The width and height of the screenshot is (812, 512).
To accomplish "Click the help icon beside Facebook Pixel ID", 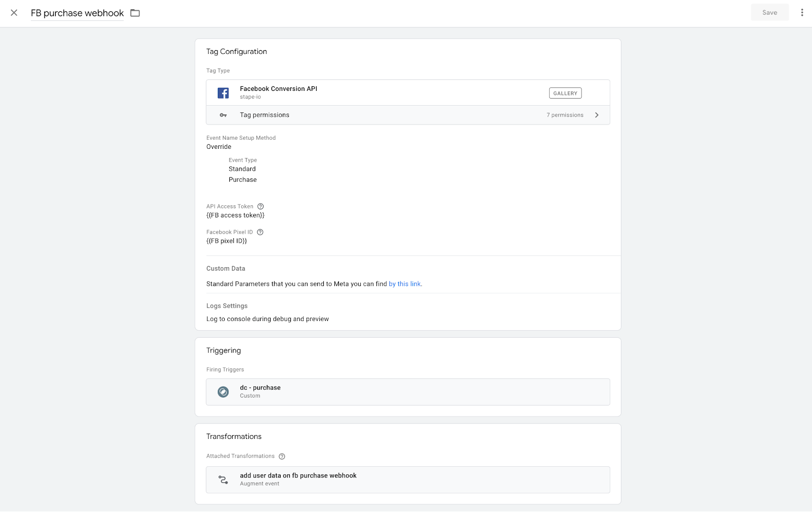I will 260,232.
